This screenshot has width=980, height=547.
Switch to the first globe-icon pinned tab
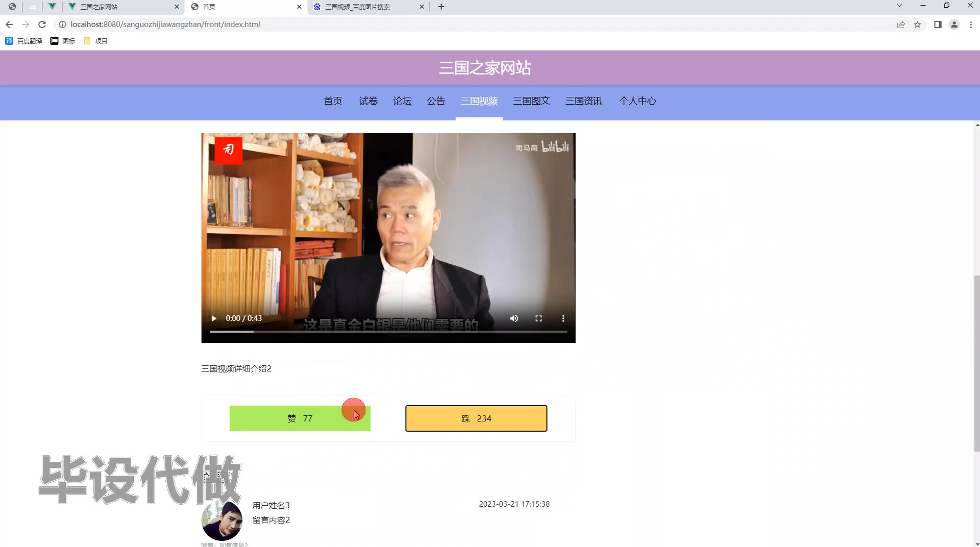[x=12, y=7]
